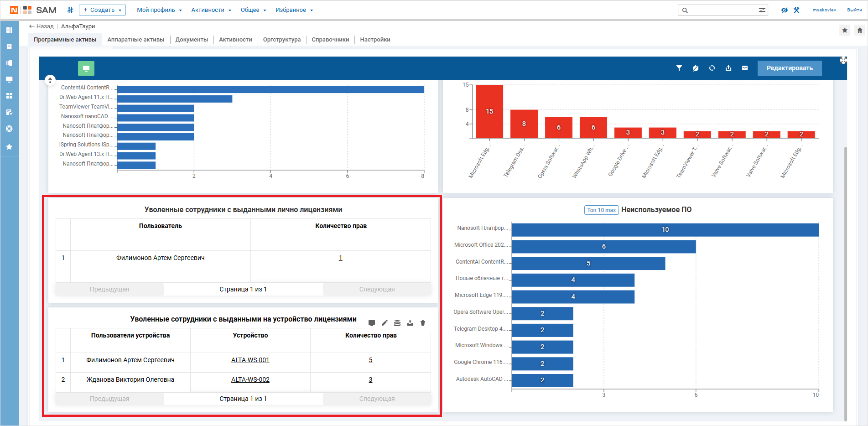Click the Редактировать button
Screen dimensions: 868x426
(x=790, y=68)
